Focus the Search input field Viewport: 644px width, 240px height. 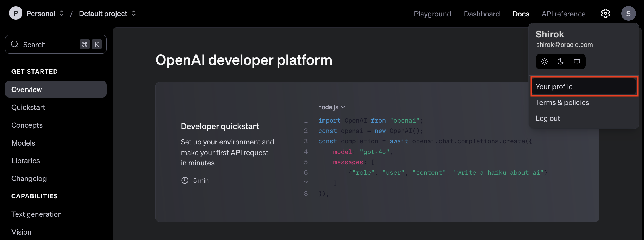click(x=56, y=44)
